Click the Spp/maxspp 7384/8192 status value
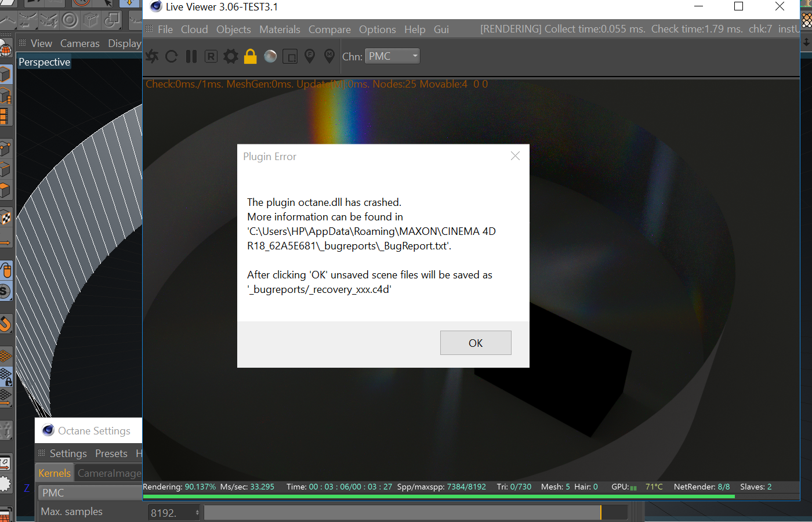Screen dimensions: 812x522 [441, 487]
